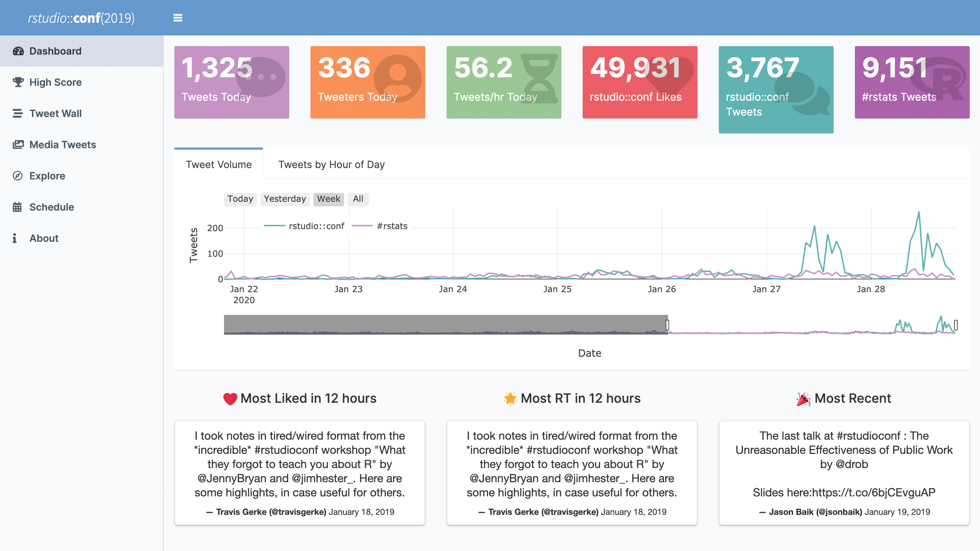Click the https://t.co/6bjCEvguAP slides link
980x551 pixels.
pos(873,492)
